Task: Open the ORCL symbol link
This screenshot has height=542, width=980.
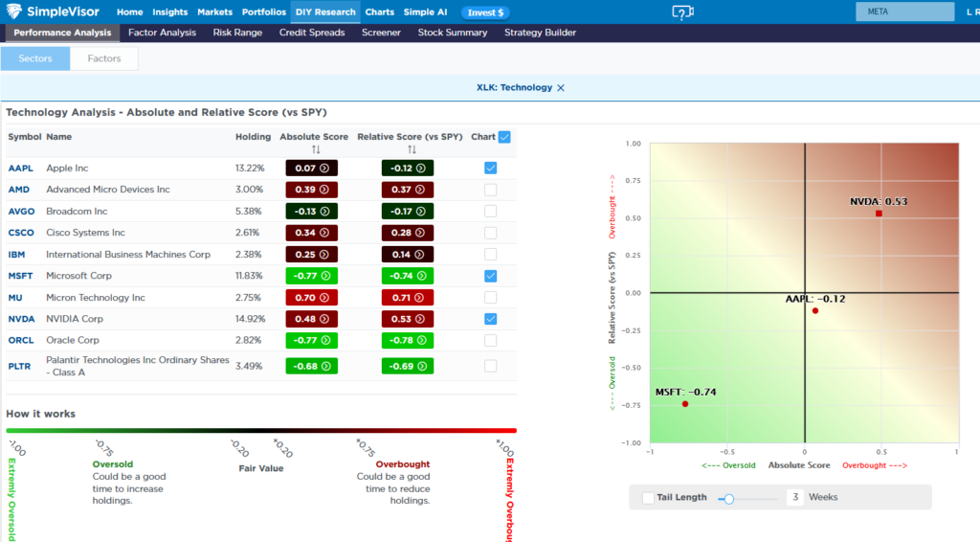Action: (x=20, y=340)
